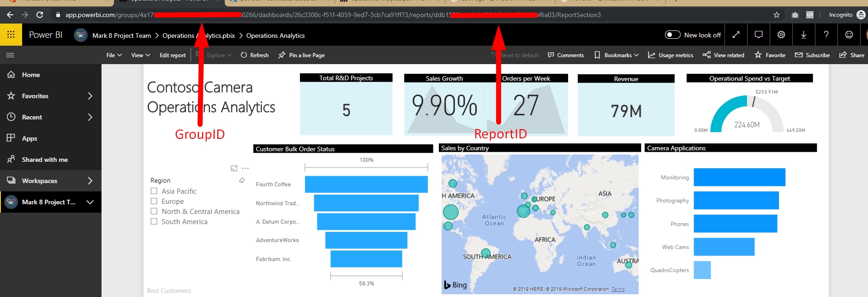Screen dimensions: 868x297
Task: Open the notifications chat icon in header
Action: coord(758,35)
